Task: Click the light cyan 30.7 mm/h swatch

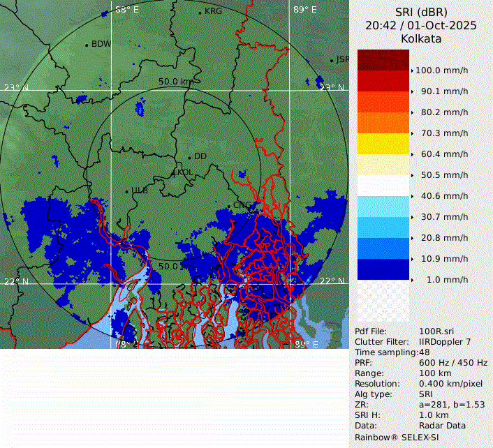Action: click(x=383, y=207)
